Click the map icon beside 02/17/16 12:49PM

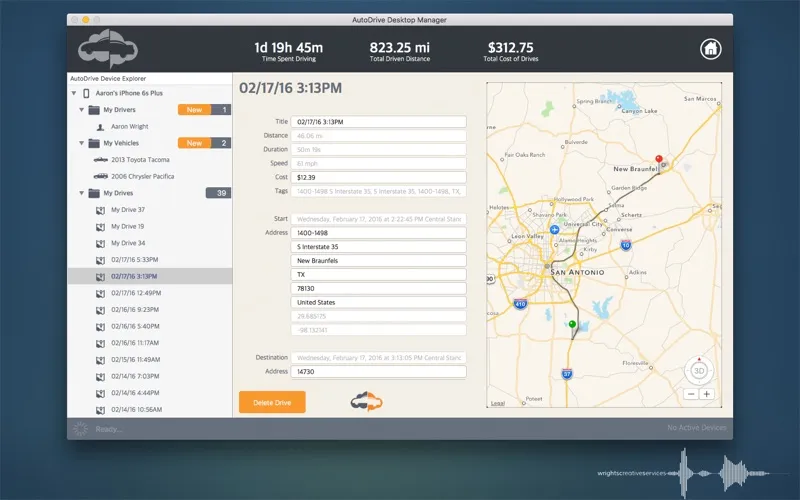pos(101,293)
